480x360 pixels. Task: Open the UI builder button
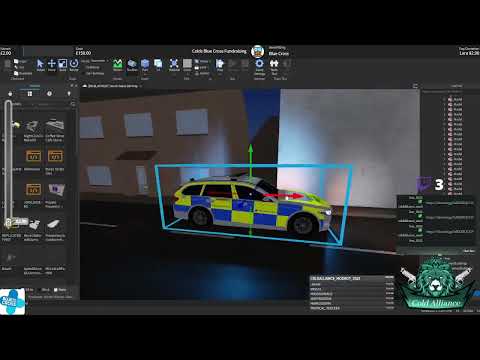coord(158,65)
